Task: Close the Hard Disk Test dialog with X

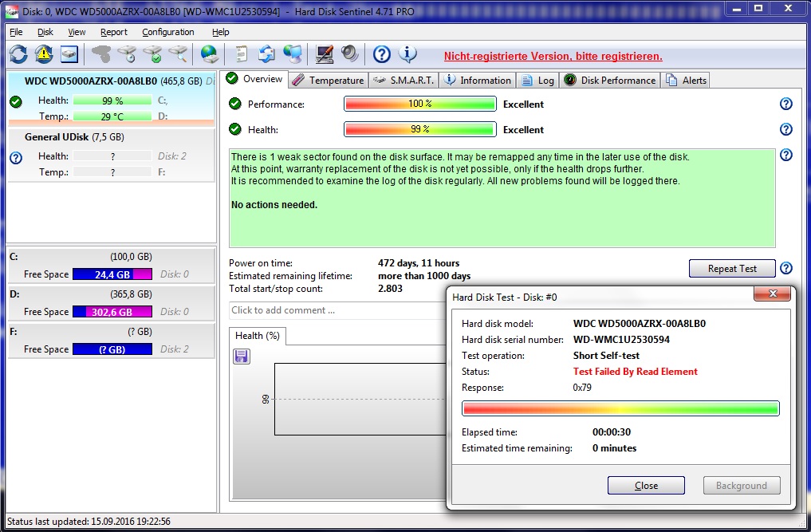Action: 772,294
